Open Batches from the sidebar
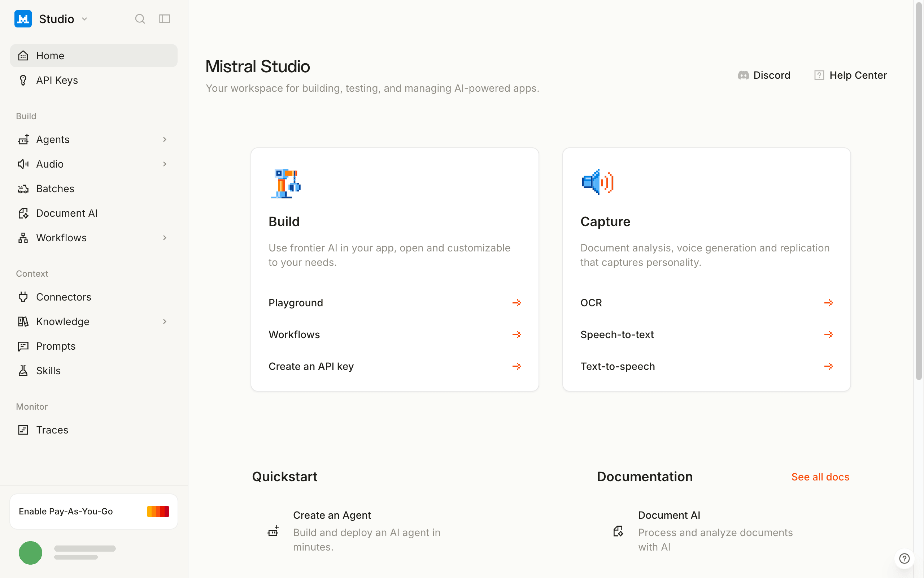This screenshot has width=924, height=578. click(x=94, y=189)
